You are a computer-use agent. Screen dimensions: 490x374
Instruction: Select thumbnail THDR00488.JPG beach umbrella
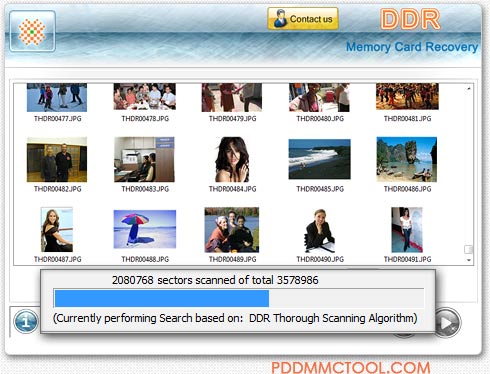145,229
